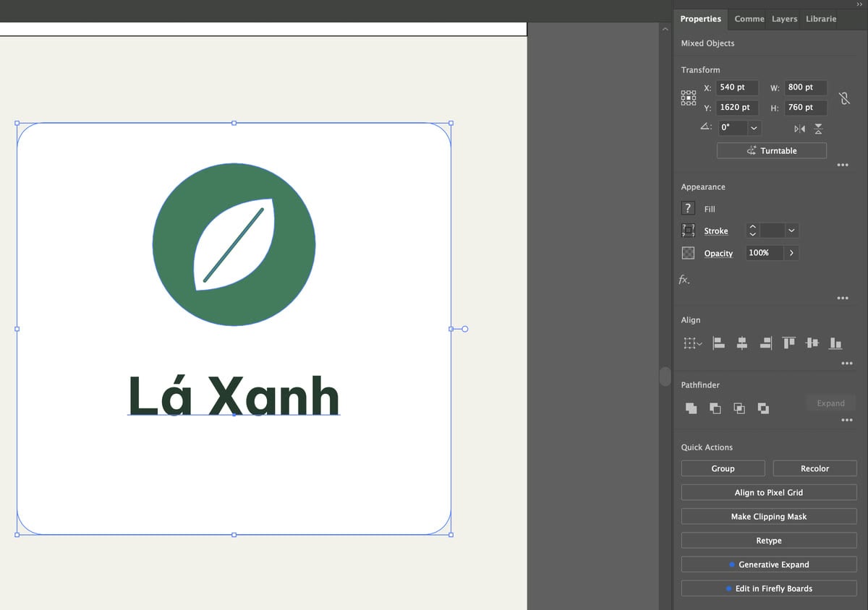Click Generative Expand
868x610 pixels.
click(769, 564)
